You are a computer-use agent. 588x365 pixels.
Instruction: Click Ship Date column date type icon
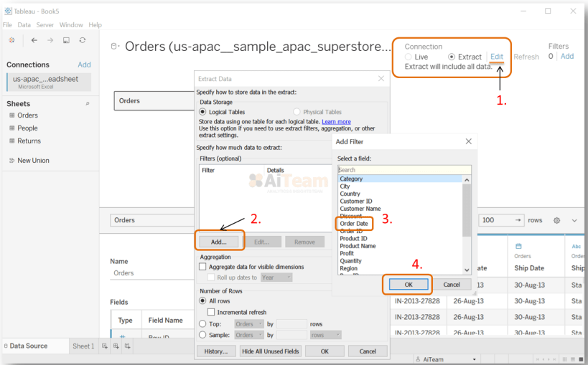[x=518, y=246]
